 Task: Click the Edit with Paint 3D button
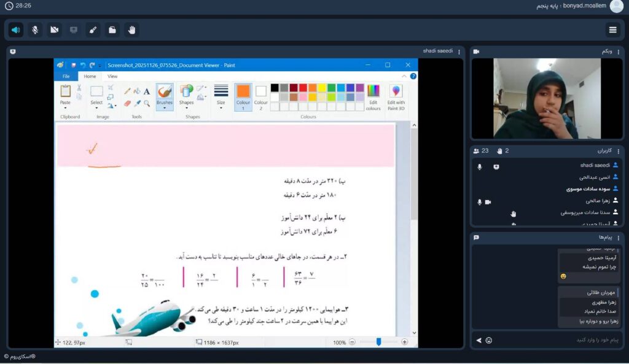coord(396,97)
